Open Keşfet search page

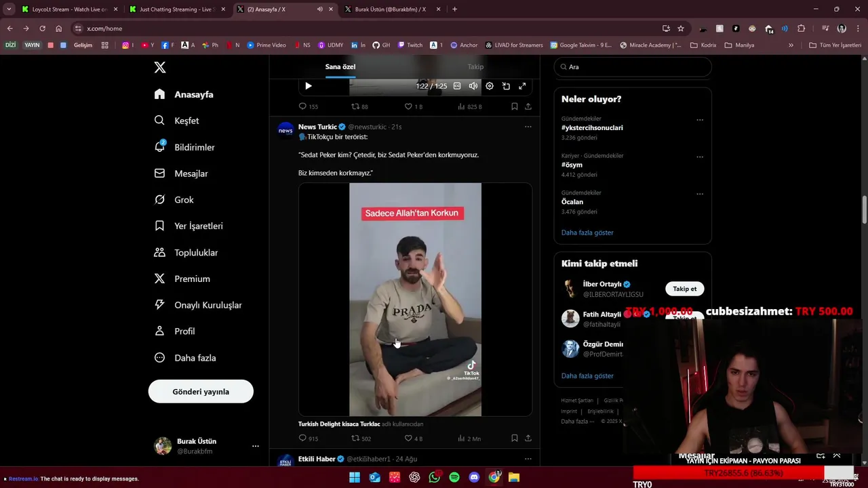pos(176,121)
